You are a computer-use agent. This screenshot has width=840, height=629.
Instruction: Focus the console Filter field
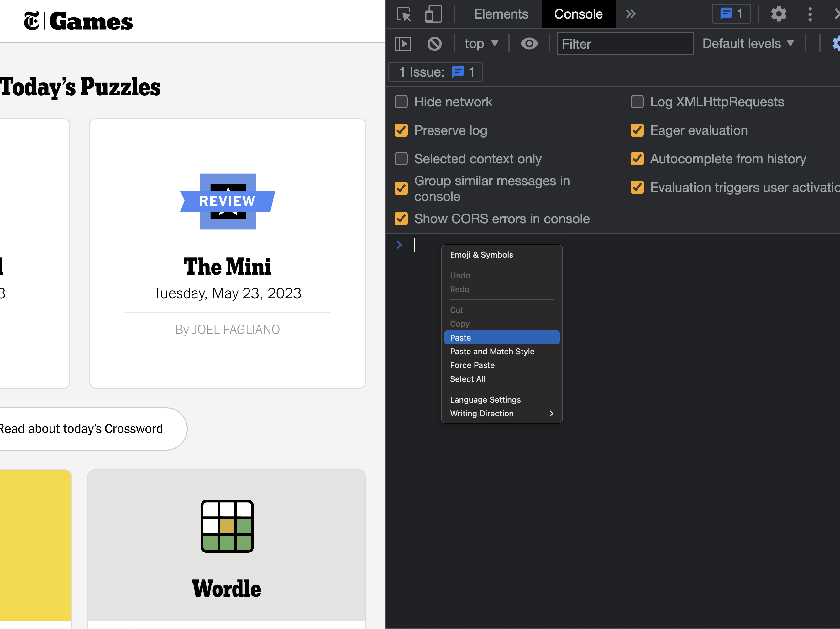[x=625, y=44]
